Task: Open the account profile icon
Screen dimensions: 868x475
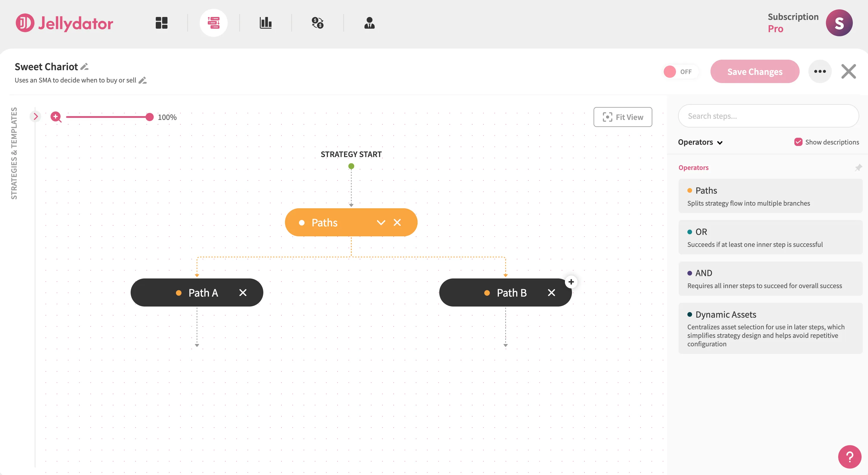Action: [369, 23]
